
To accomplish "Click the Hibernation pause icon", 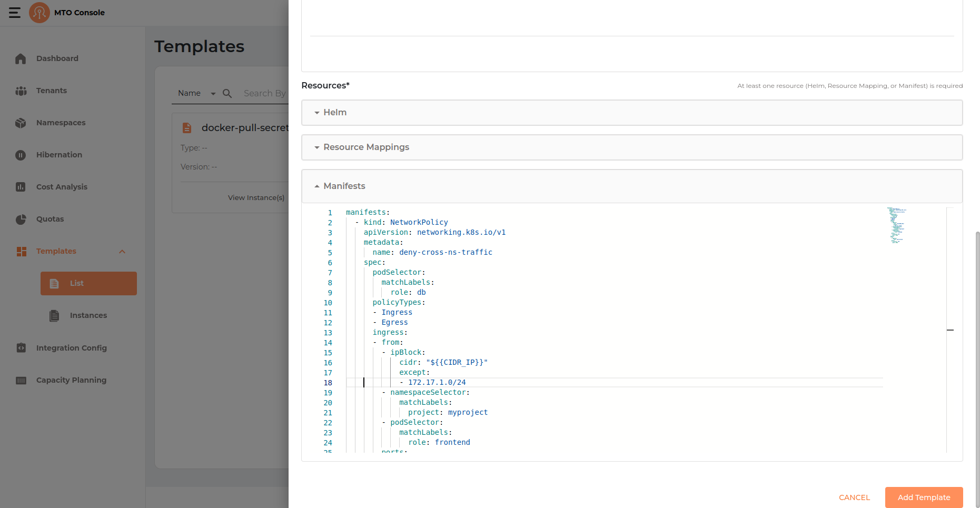I will [21, 155].
